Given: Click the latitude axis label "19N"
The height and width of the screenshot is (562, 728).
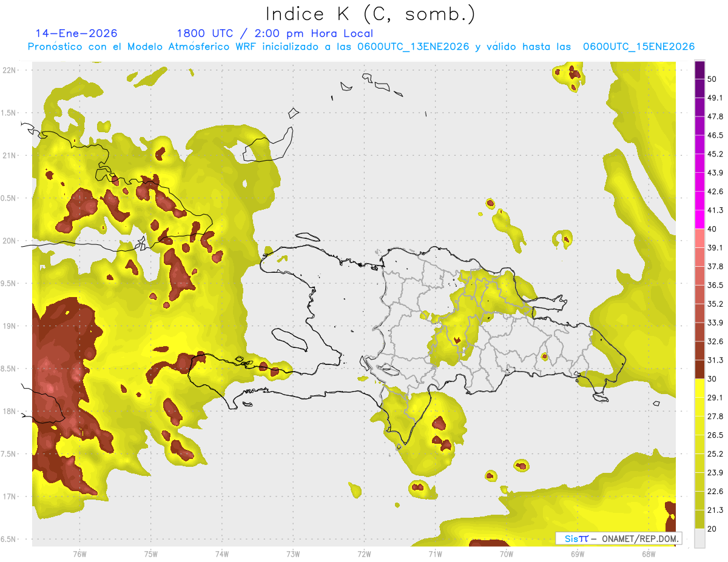Looking at the screenshot, I should click(9, 326).
